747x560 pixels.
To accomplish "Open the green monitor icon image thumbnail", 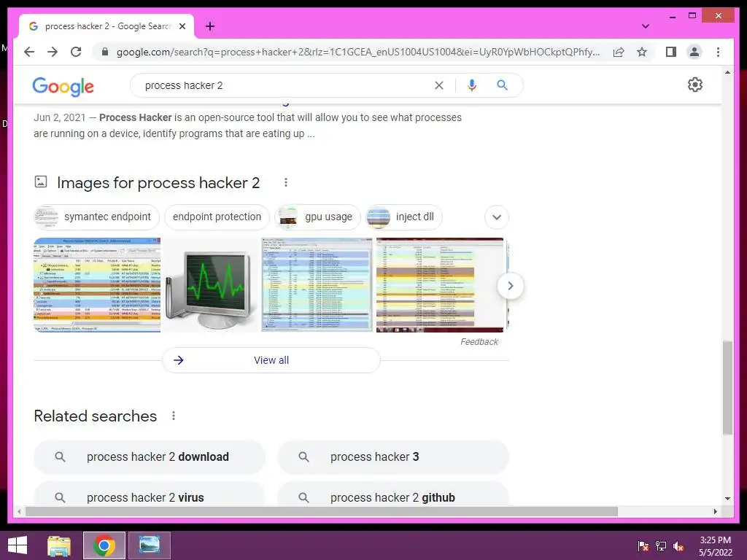I will click(211, 285).
